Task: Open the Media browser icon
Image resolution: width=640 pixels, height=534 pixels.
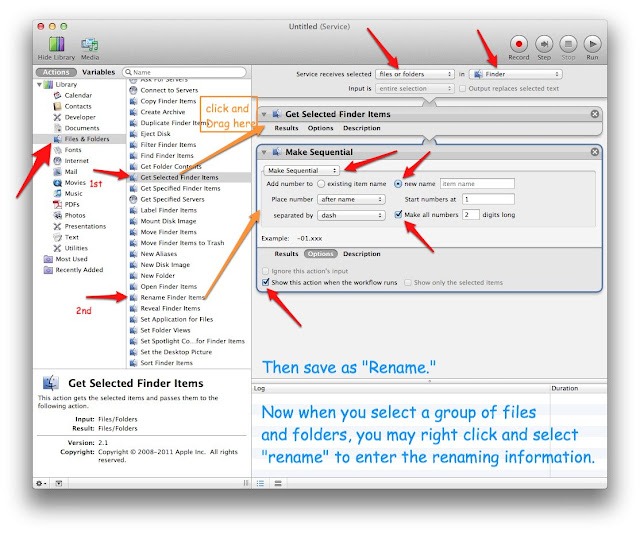Action: tap(89, 44)
